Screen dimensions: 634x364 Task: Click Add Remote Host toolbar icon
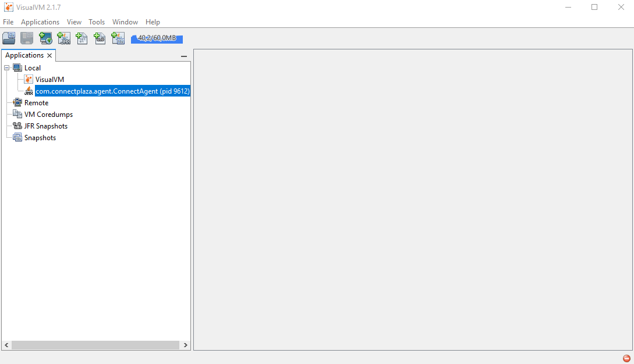[45, 38]
